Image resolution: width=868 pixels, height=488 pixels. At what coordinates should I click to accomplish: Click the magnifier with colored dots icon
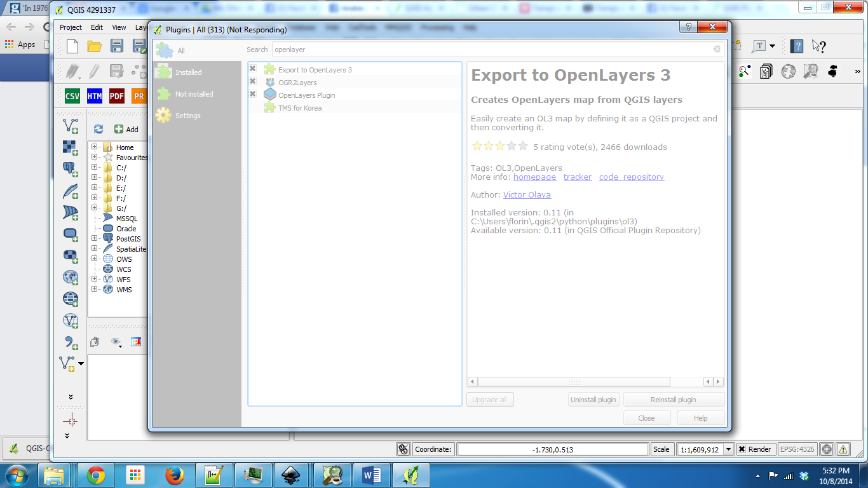pos(745,71)
